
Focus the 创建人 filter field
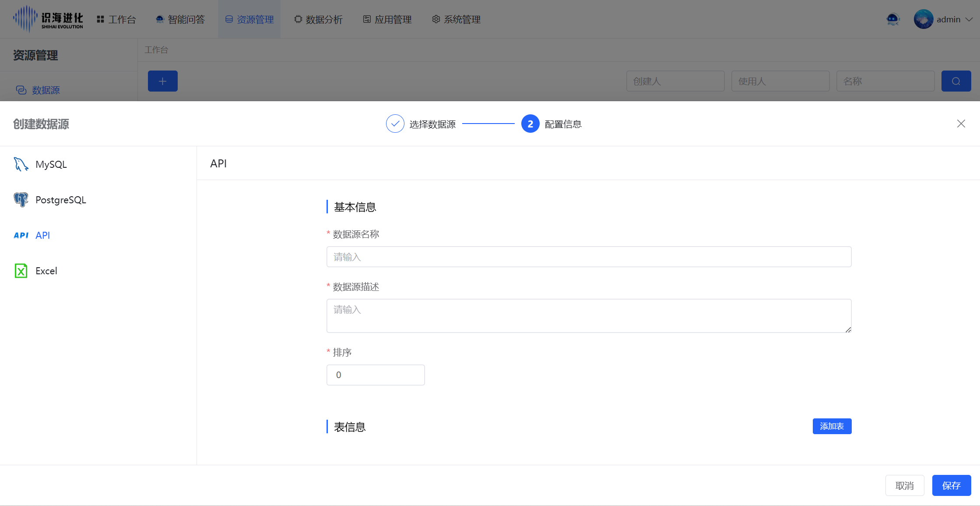(x=675, y=81)
